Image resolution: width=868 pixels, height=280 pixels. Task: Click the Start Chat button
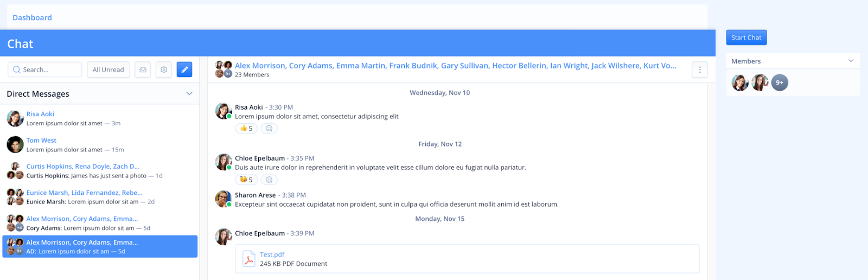(x=746, y=37)
